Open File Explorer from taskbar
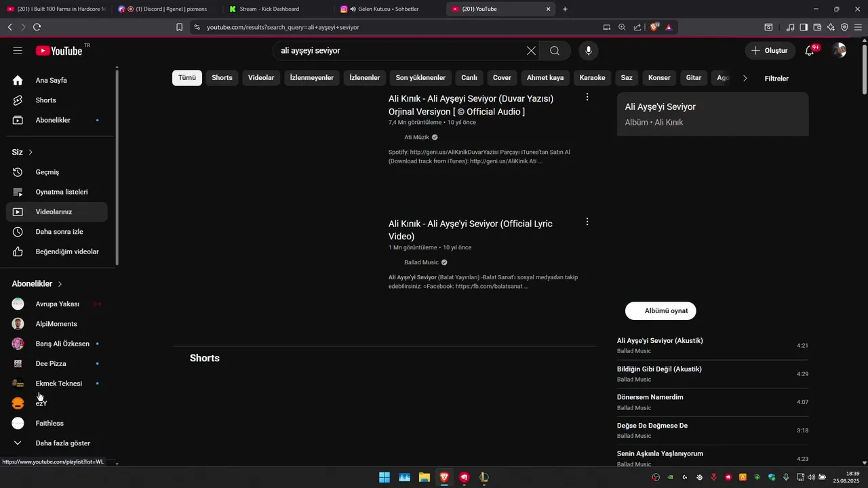 click(424, 477)
